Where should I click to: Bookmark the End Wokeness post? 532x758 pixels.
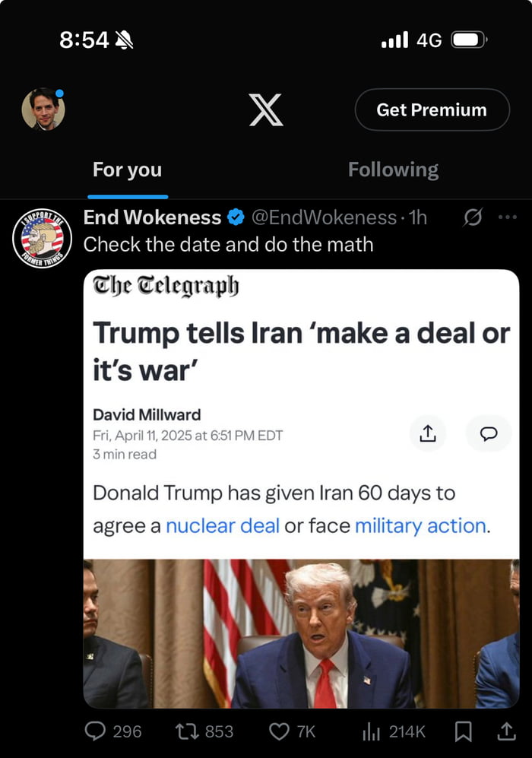pyautogui.click(x=463, y=731)
